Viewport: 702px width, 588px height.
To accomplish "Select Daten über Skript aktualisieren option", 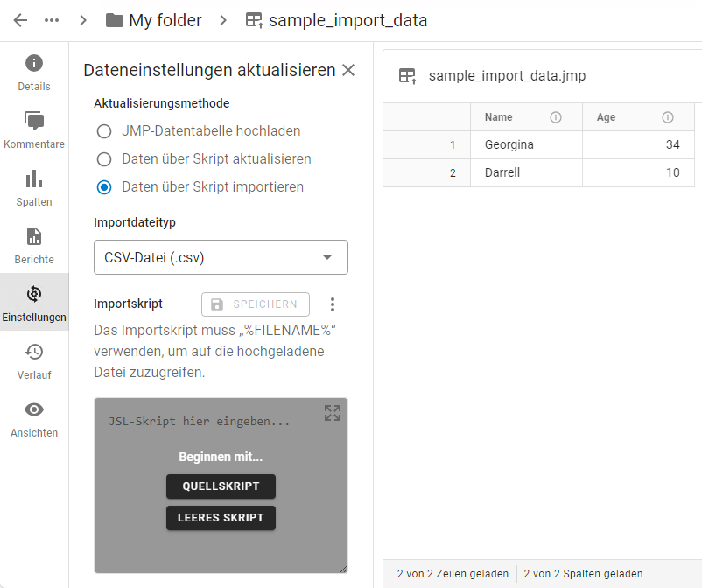I will point(104,159).
